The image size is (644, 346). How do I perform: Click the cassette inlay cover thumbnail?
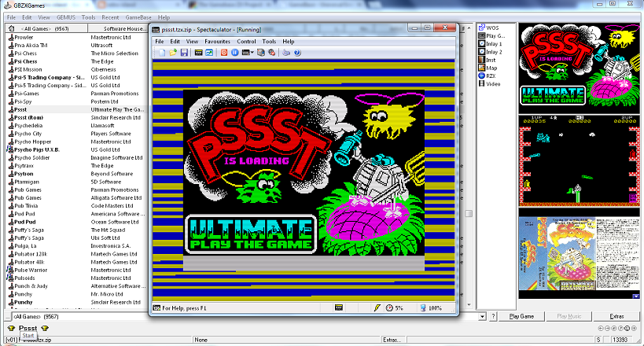click(x=580, y=253)
